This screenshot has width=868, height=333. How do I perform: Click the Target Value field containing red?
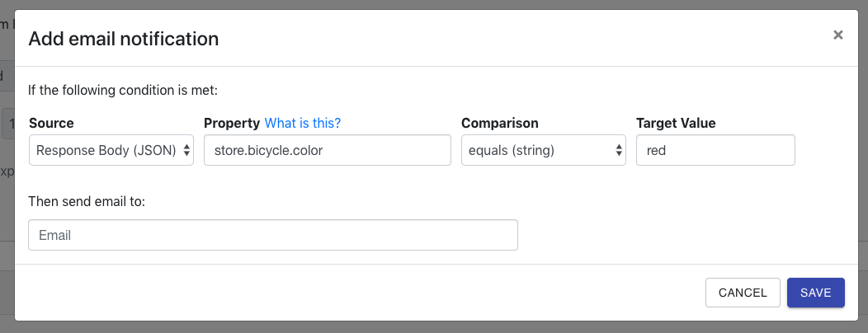point(715,151)
